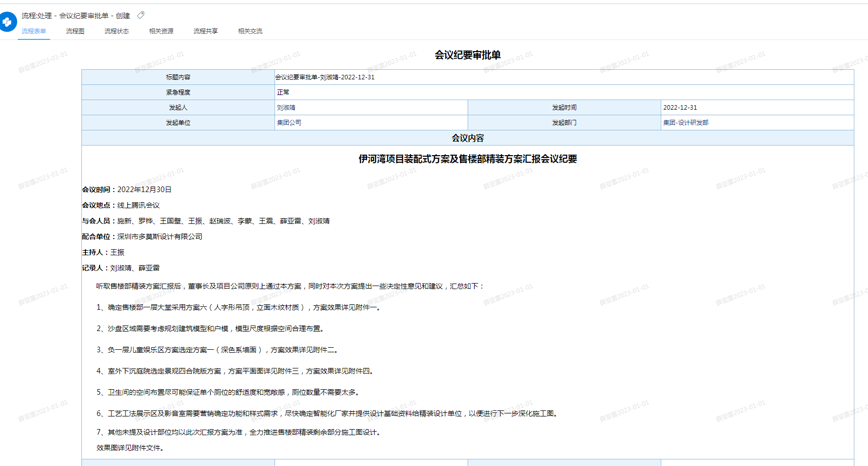Open the 流程图 tab

tap(75, 31)
